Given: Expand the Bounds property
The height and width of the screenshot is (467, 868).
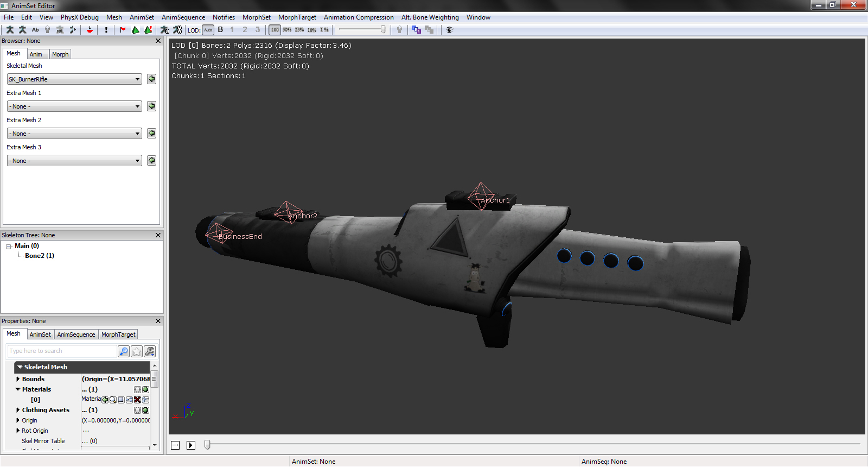Looking at the screenshot, I should (x=18, y=379).
